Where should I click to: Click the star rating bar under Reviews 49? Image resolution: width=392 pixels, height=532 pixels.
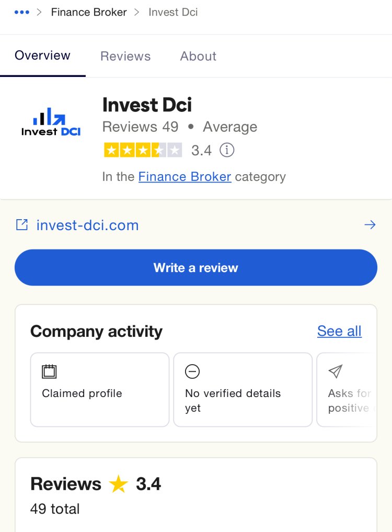pos(143,150)
